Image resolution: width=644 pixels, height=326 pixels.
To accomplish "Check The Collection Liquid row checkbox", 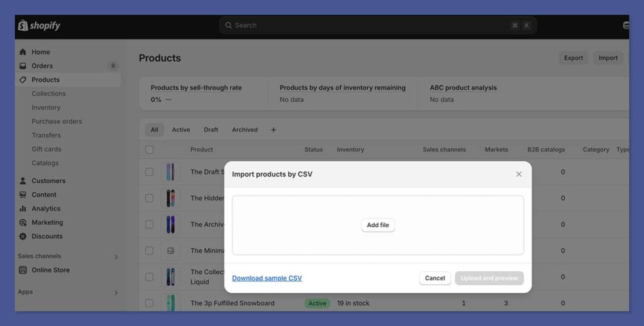I will click(x=149, y=277).
